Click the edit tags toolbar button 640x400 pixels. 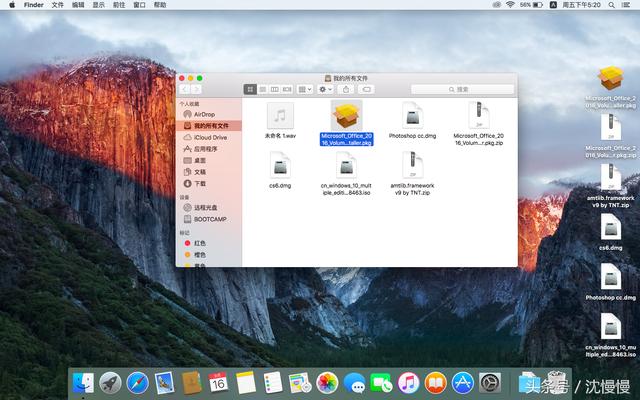(x=367, y=89)
